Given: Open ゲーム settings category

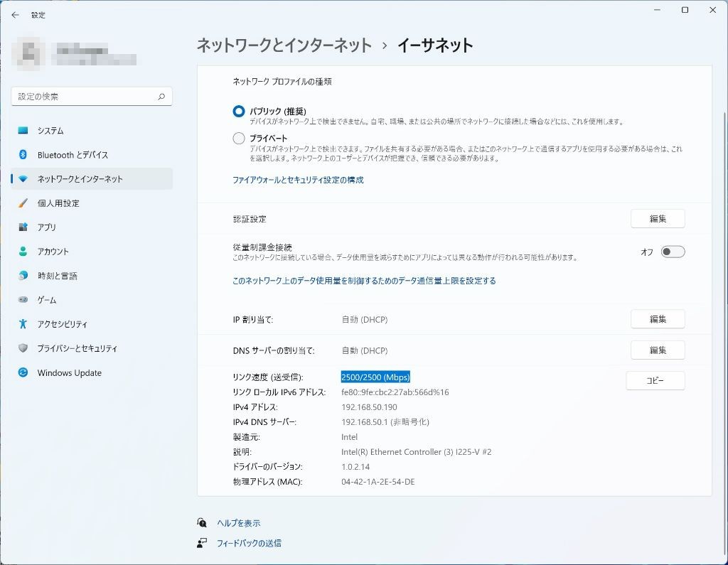Looking at the screenshot, I should 47,300.
